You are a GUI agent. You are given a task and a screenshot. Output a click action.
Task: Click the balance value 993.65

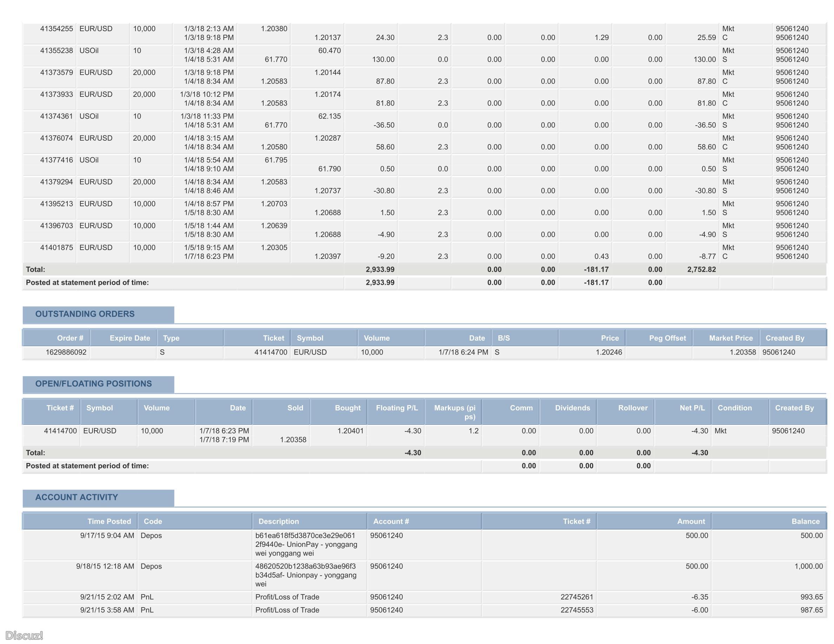pos(812,597)
